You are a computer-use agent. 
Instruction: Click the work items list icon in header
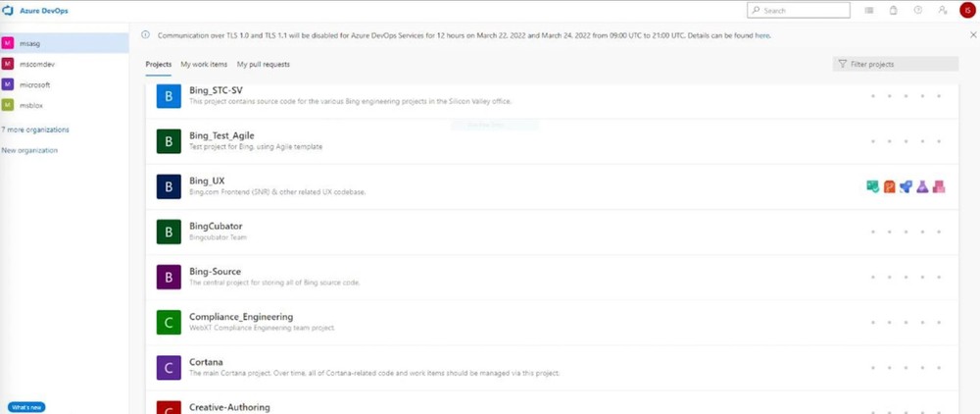pyautogui.click(x=869, y=10)
